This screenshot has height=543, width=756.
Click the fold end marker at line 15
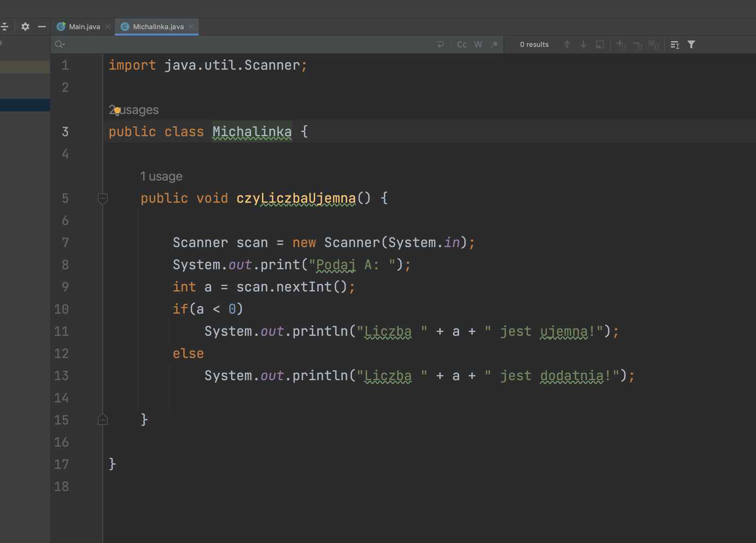[x=103, y=419]
